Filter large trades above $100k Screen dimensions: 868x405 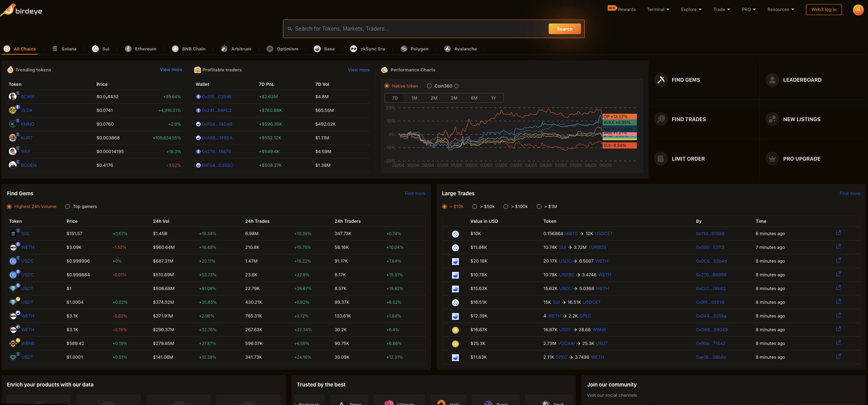point(506,207)
